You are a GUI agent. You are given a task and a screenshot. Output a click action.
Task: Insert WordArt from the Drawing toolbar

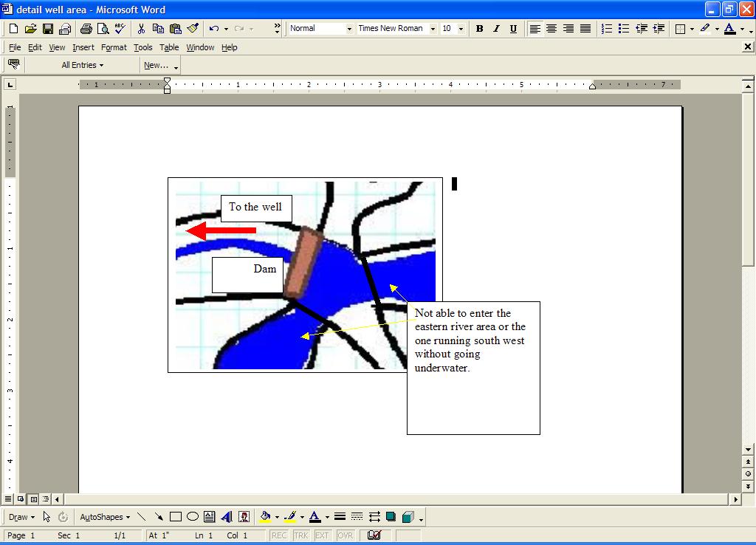(x=227, y=517)
